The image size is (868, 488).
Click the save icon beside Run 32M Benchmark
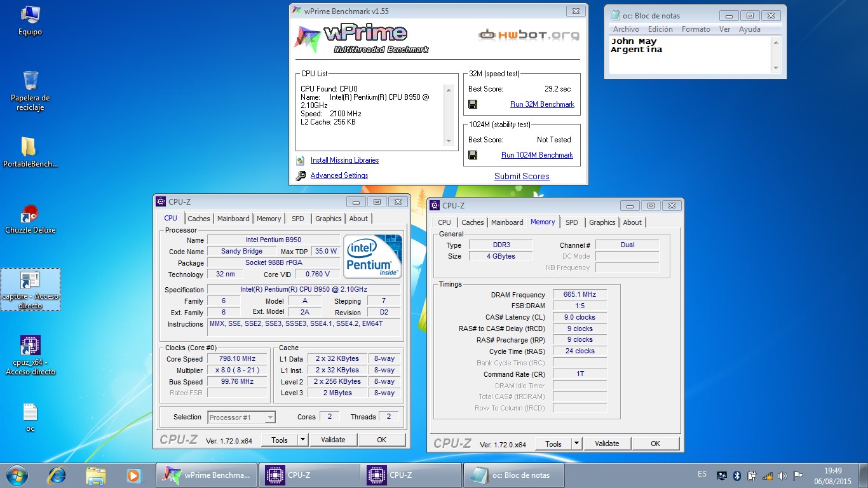(473, 104)
